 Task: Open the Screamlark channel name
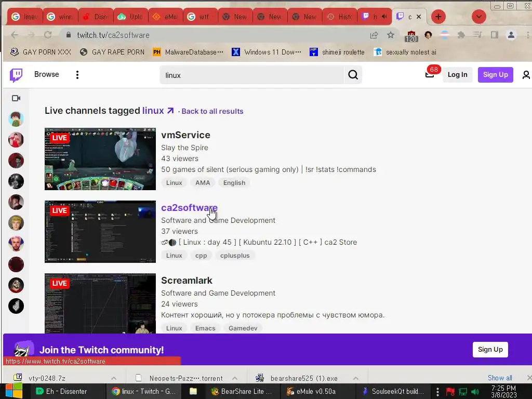point(187,281)
